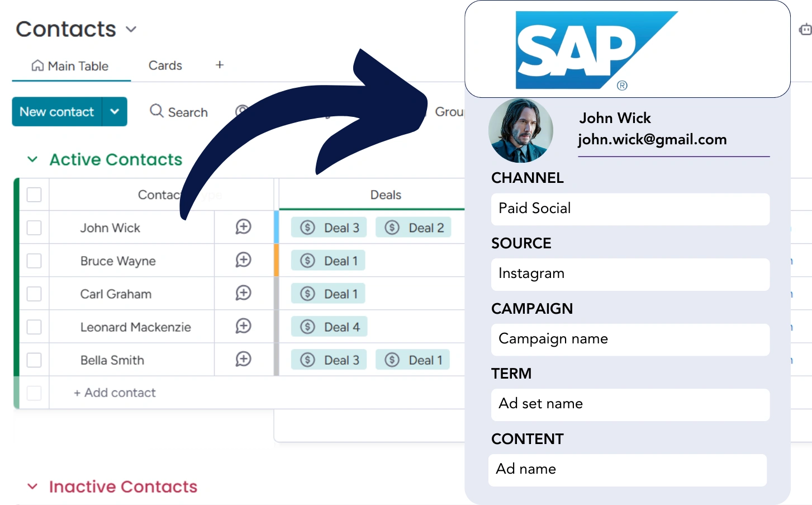812x505 pixels.
Task: Click the Paid Social channel field
Action: (x=630, y=209)
